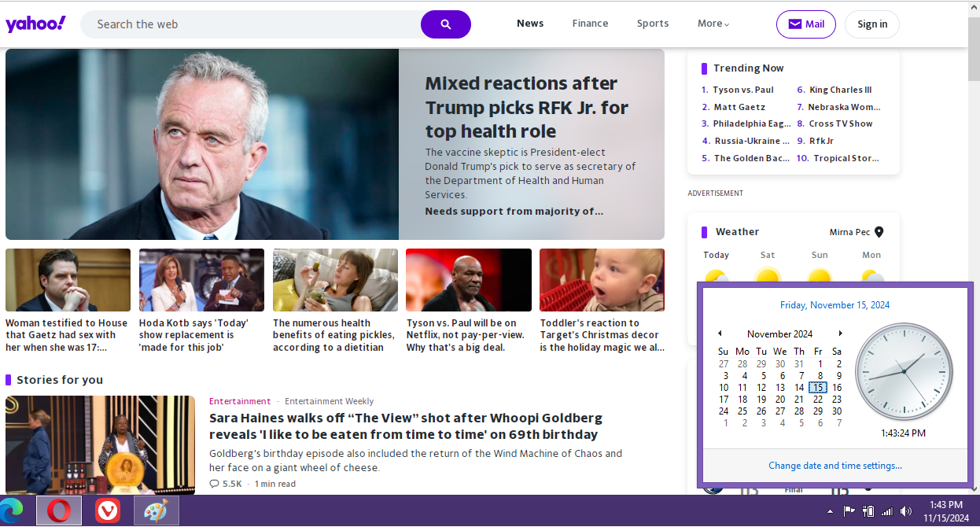This screenshot has height=527, width=980.
Task: Open the 5.5K comments icon
Action: [x=215, y=484]
